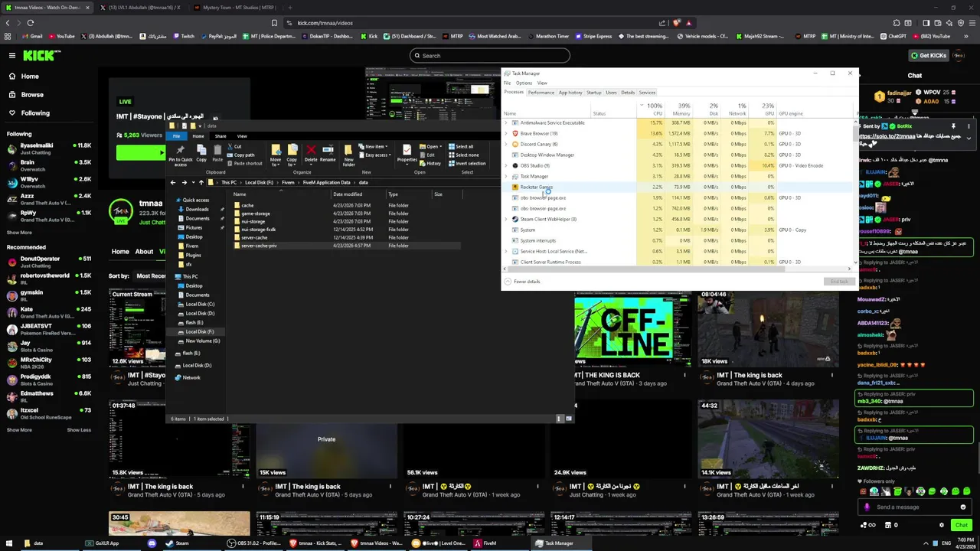Open Discord from the taskbar

[x=152, y=543]
